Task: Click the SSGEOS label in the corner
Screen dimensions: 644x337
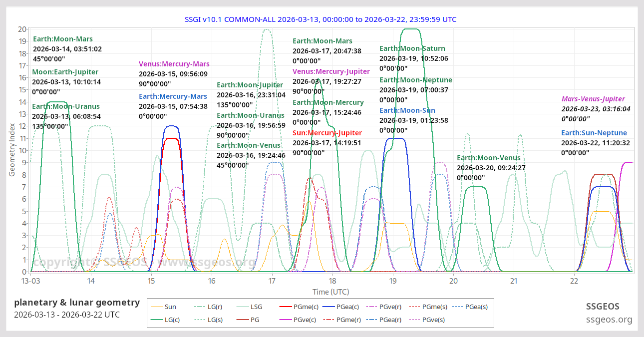Action: [603, 306]
